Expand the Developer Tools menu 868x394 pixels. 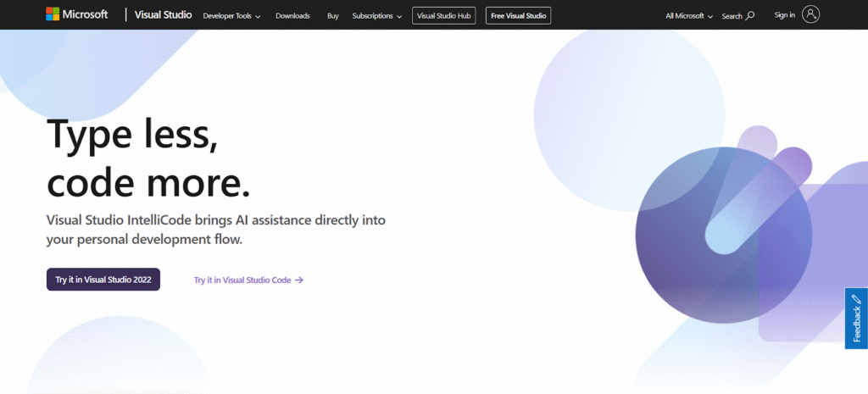click(x=231, y=15)
